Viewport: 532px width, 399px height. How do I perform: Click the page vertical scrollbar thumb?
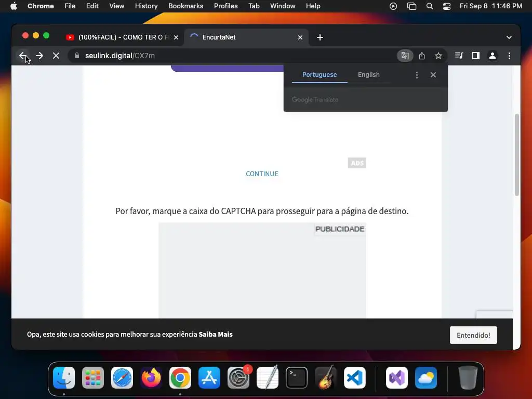click(x=517, y=155)
